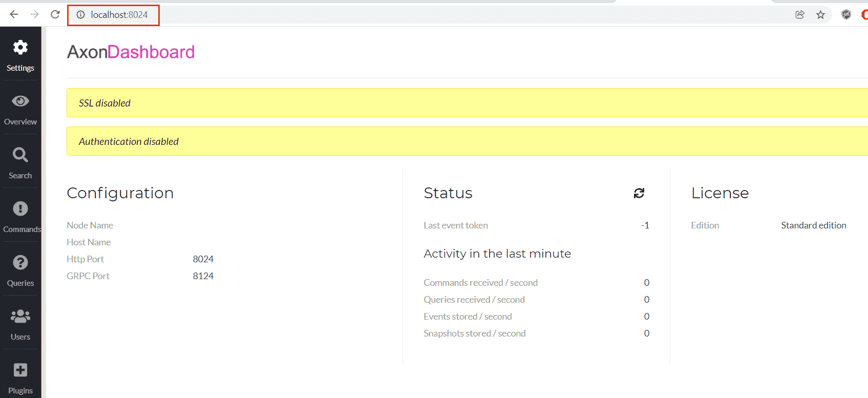Viewport: 868px width, 398px height.
Task: Select the Activity in the last minute heading
Action: pos(497,254)
